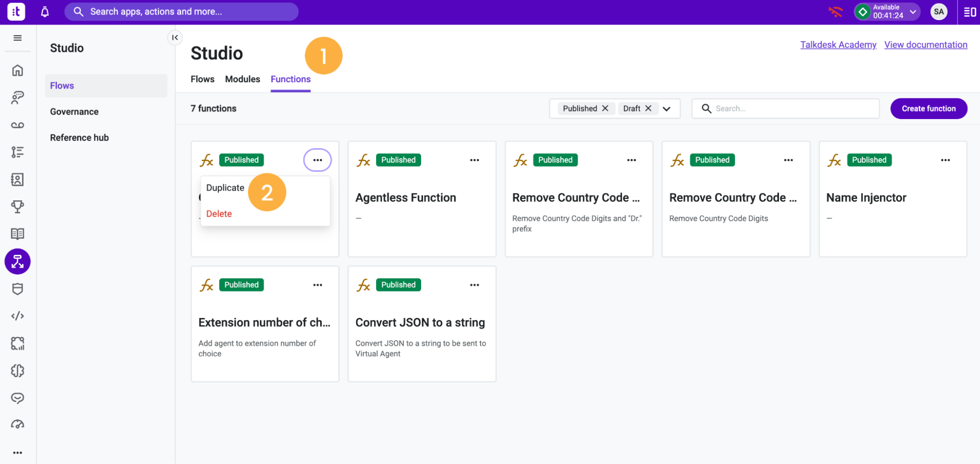This screenshot has width=980, height=464.
Task: Open options menu for Extension number card
Action: (x=318, y=285)
